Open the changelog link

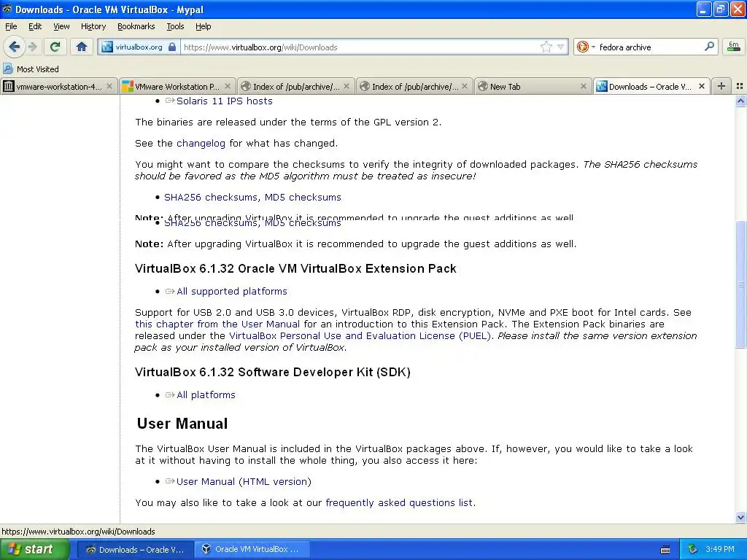tap(201, 144)
